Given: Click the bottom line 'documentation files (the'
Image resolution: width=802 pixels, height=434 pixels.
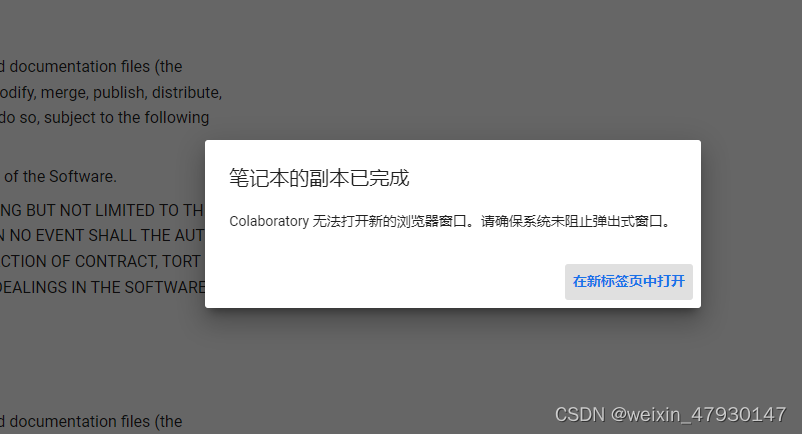Looking at the screenshot, I should coord(91,422).
